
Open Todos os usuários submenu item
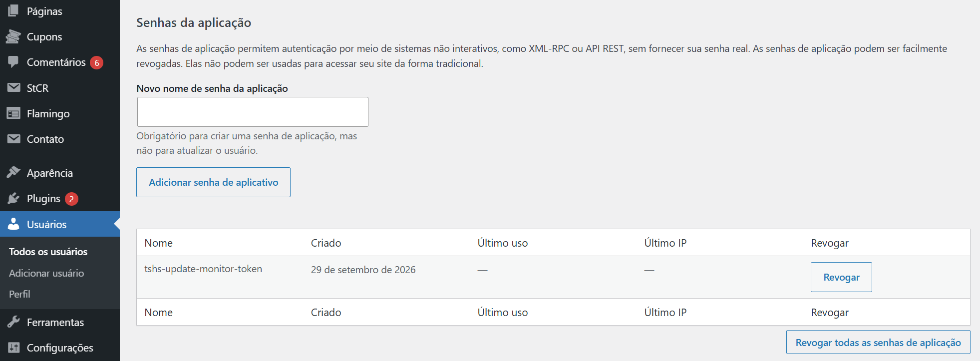point(48,252)
